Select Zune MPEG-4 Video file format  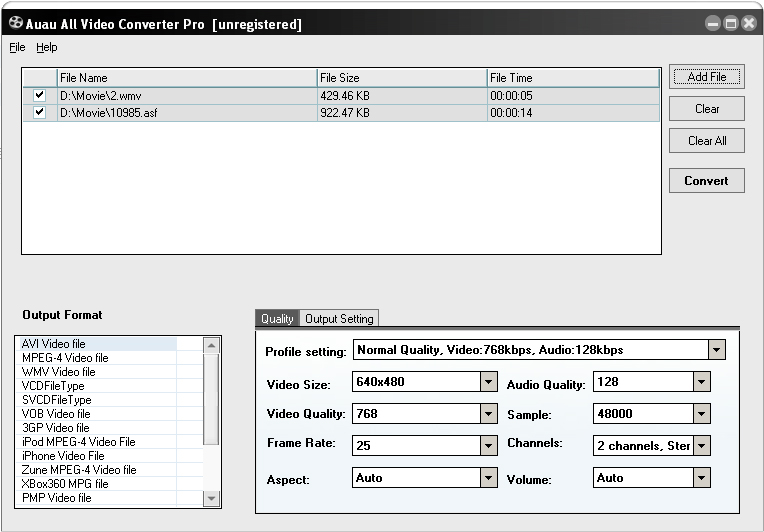(x=96, y=470)
